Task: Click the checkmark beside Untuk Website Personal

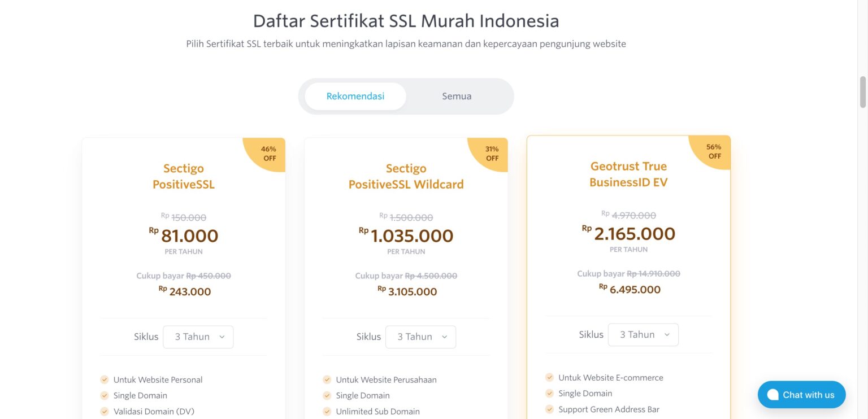Action: 105,379
